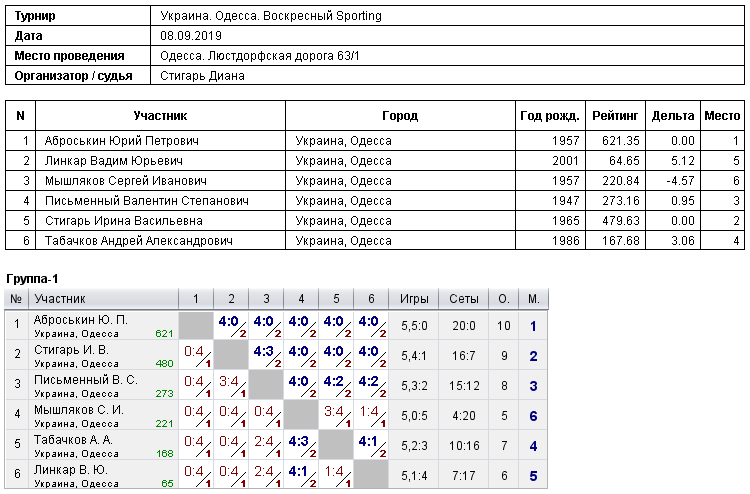Viewport: 750px width, 494px height.
Task: Click delta value 3.06
Action: [x=683, y=241]
